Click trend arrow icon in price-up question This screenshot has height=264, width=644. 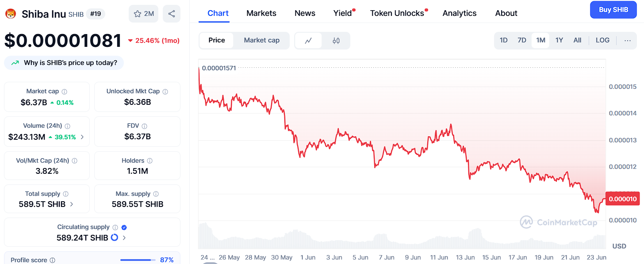click(15, 63)
